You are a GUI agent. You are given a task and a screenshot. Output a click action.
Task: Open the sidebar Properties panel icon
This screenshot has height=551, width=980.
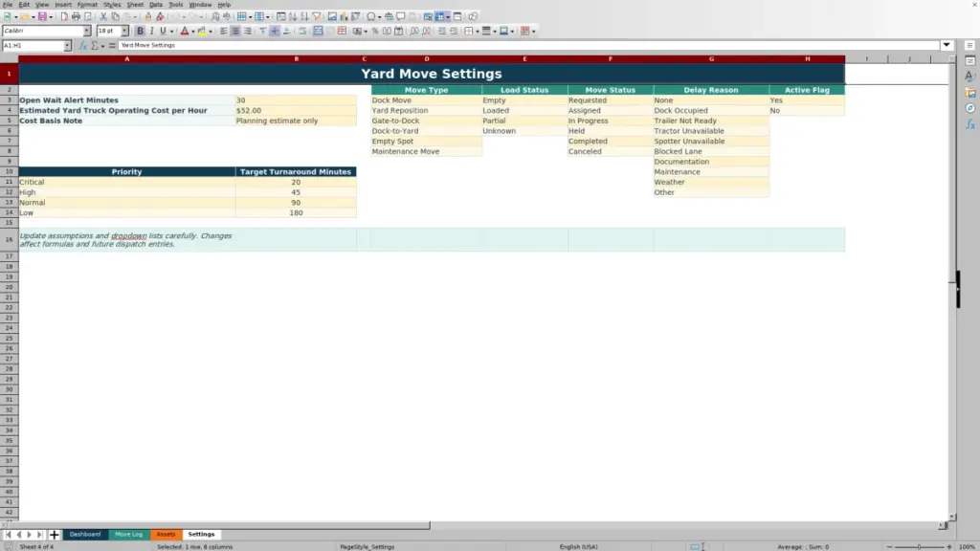(x=970, y=60)
